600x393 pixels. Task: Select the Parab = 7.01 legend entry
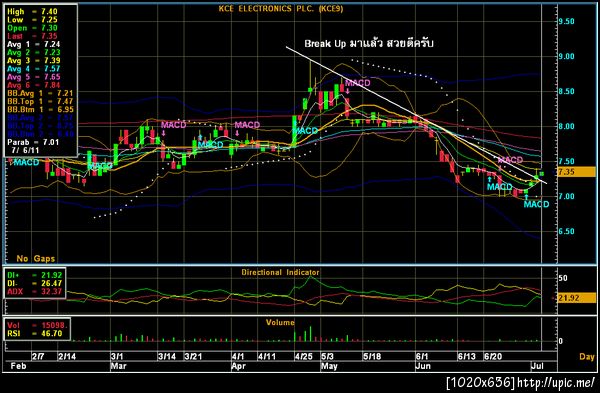coord(33,142)
